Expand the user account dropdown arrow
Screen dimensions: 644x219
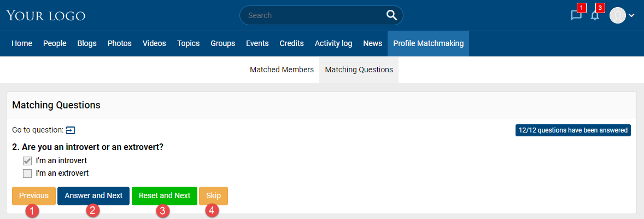631,16
